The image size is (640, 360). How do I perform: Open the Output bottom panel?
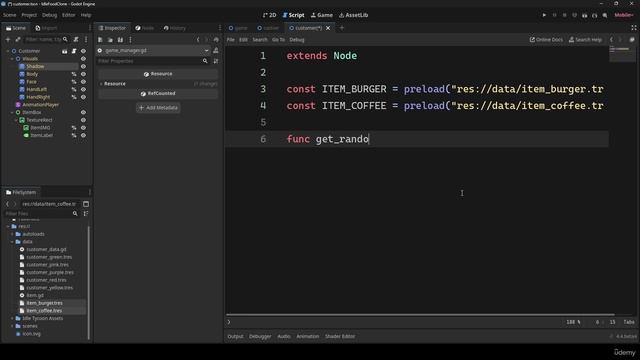pyautogui.click(x=236, y=336)
